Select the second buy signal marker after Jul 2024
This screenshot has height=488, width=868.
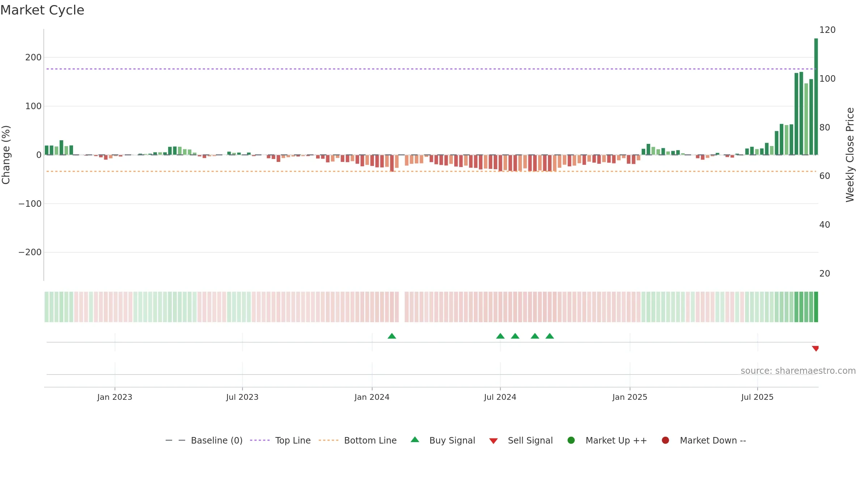tap(515, 336)
